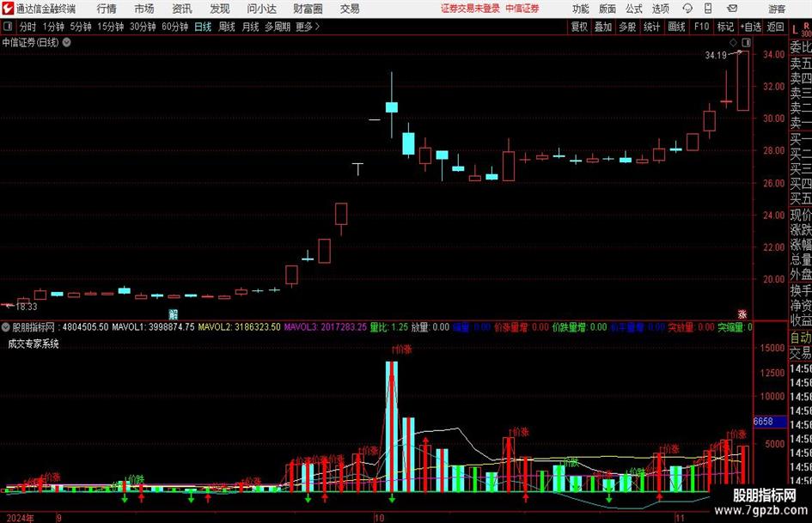This screenshot has width=812, height=523.
Task: Switch to 分时 chart view
Action: pos(28,27)
